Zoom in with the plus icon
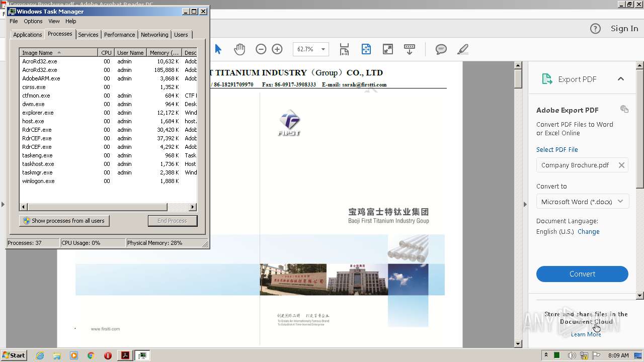This screenshot has height=362, width=644. (277, 49)
